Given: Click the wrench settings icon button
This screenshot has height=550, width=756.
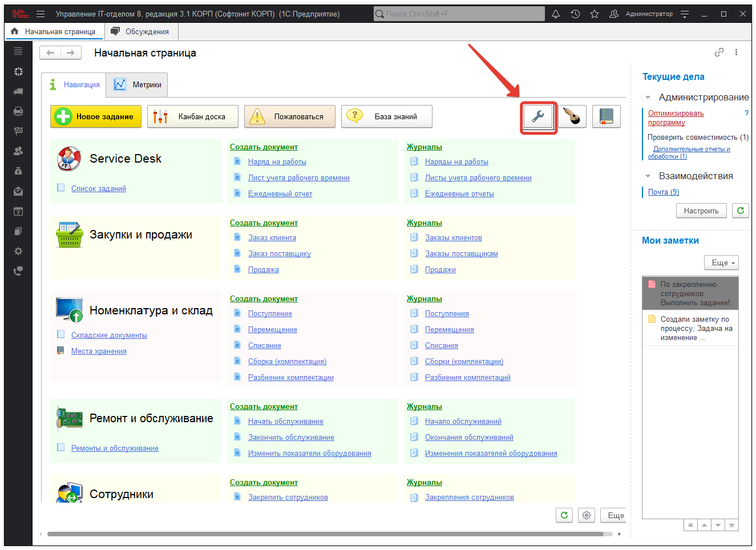Looking at the screenshot, I should pos(538,117).
